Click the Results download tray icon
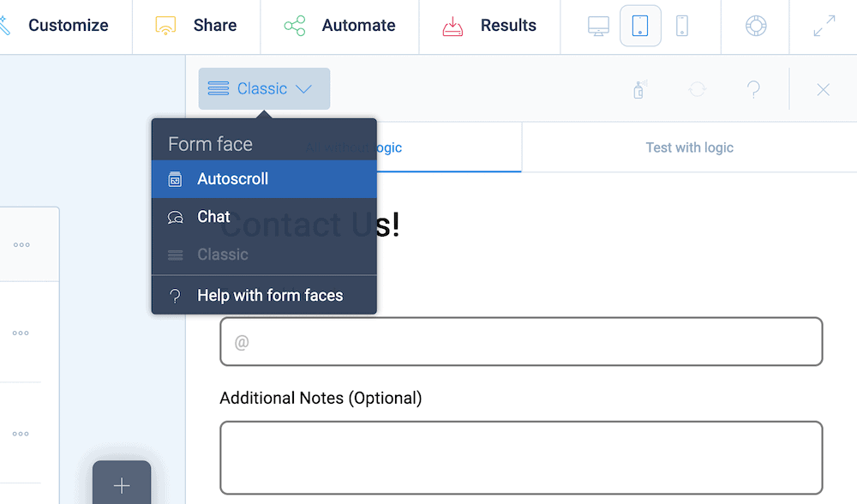857x504 pixels. point(452,26)
